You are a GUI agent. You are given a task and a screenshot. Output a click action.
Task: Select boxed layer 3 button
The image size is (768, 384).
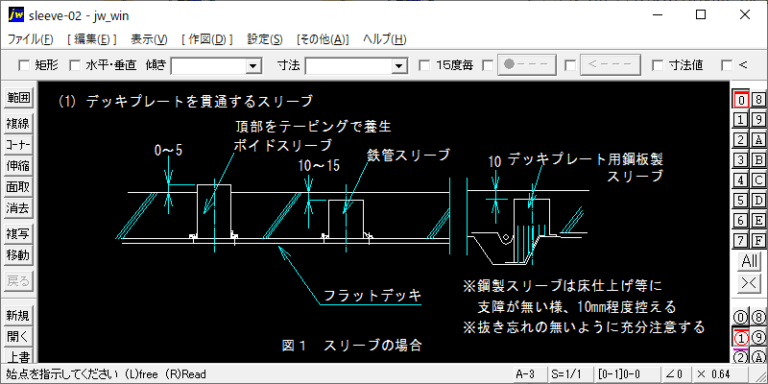741,160
